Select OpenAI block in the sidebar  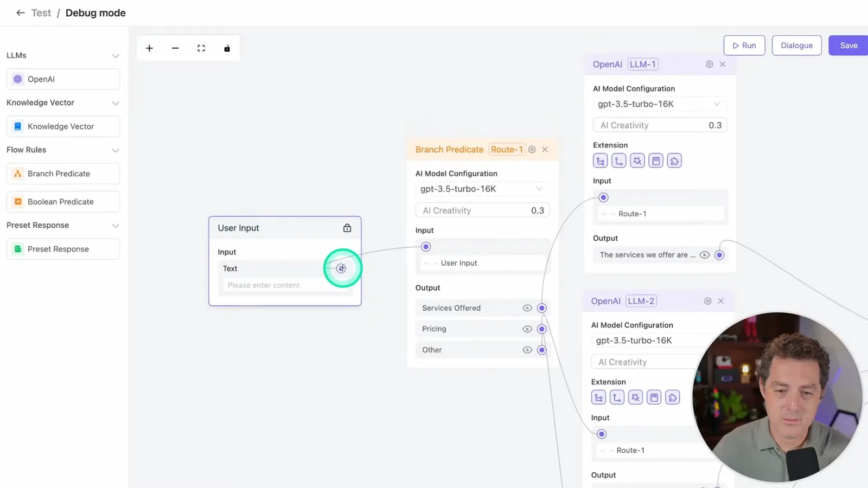pyautogui.click(x=63, y=79)
